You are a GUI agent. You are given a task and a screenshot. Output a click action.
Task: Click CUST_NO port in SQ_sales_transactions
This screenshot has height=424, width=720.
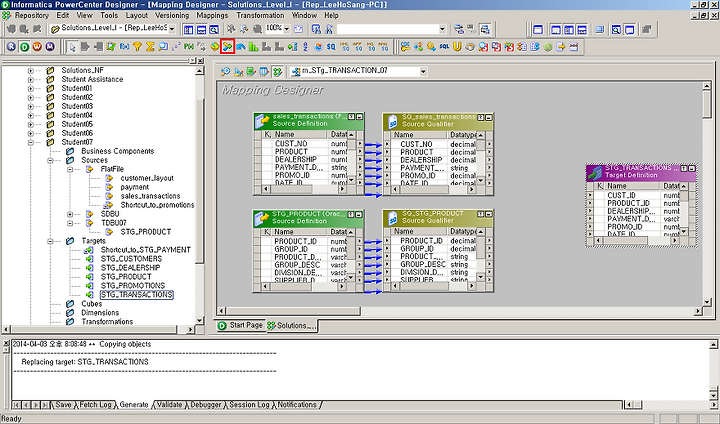click(x=416, y=144)
